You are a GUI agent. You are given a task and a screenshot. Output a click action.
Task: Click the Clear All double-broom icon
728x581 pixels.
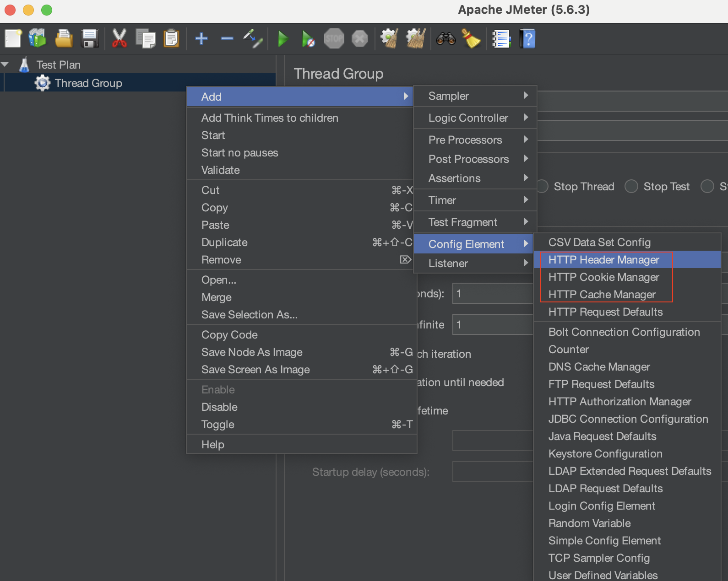coord(416,38)
